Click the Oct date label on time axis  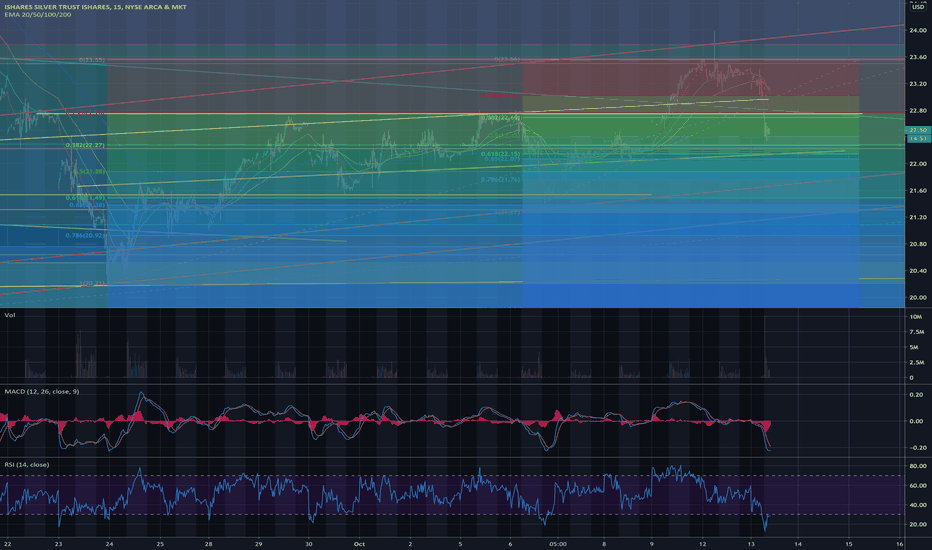click(x=358, y=543)
